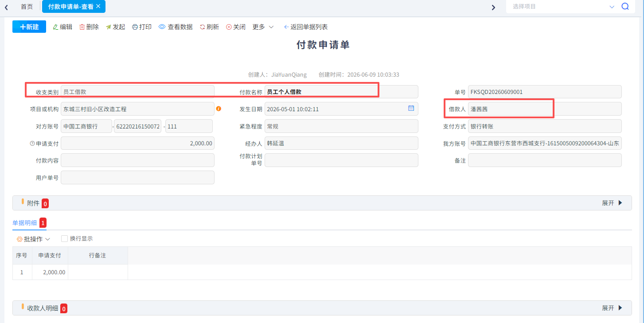The width and height of the screenshot is (644, 323).
Task: Click the 关闭 toolbar item
Action: (x=236, y=27)
